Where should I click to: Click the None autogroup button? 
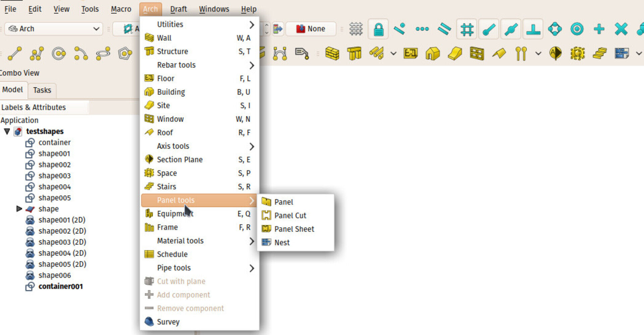(311, 29)
